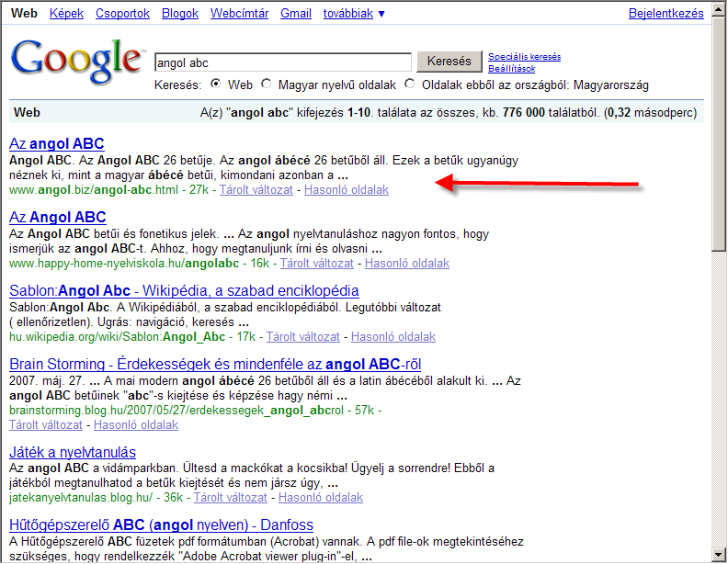Open Tárolt változat for Wikipedia result
Screen dimensions: 728x564
point(302,337)
